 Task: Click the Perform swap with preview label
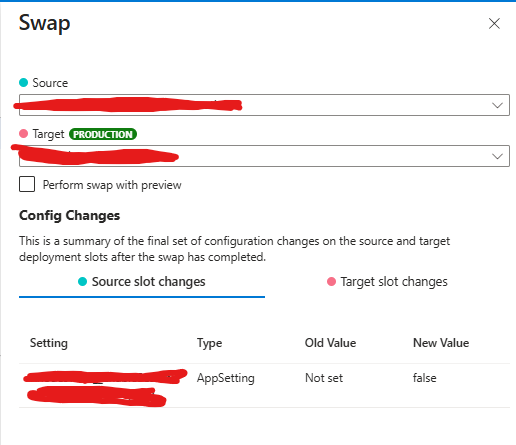pos(112,185)
